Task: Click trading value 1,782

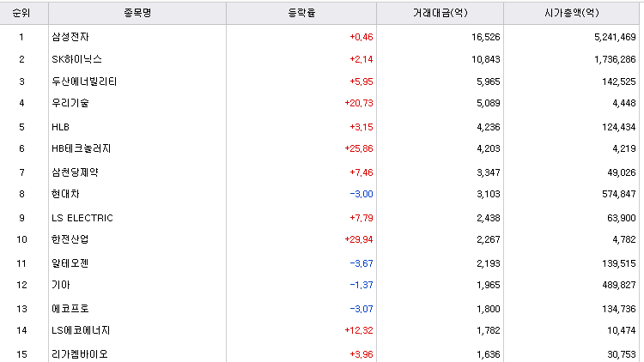Action: [x=489, y=330]
